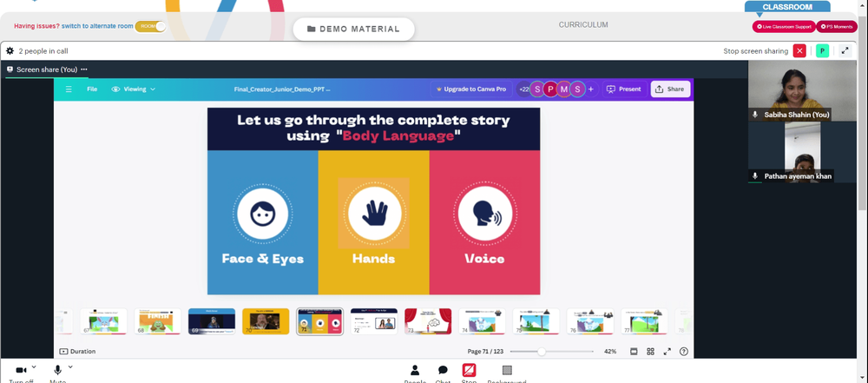Screen dimensions: 868x383
Task: Click the Hands icon on slide
Action: click(375, 214)
